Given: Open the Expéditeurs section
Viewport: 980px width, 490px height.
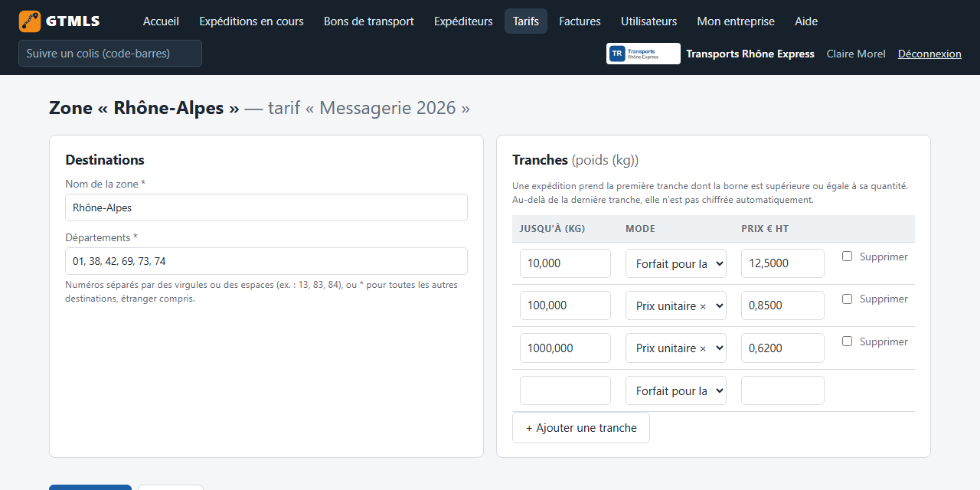Looking at the screenshot, I should [463, 21].
